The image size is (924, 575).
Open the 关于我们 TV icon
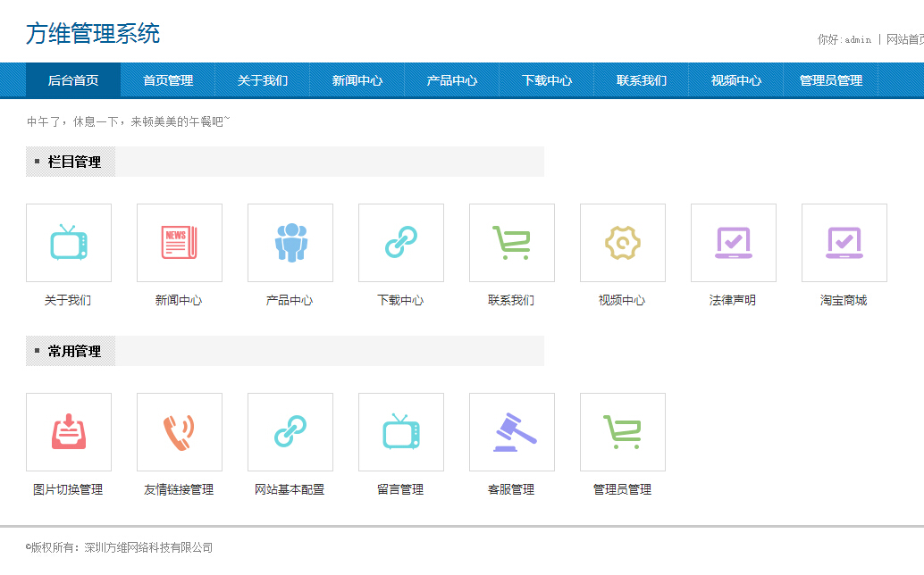[x=69, y=242]
